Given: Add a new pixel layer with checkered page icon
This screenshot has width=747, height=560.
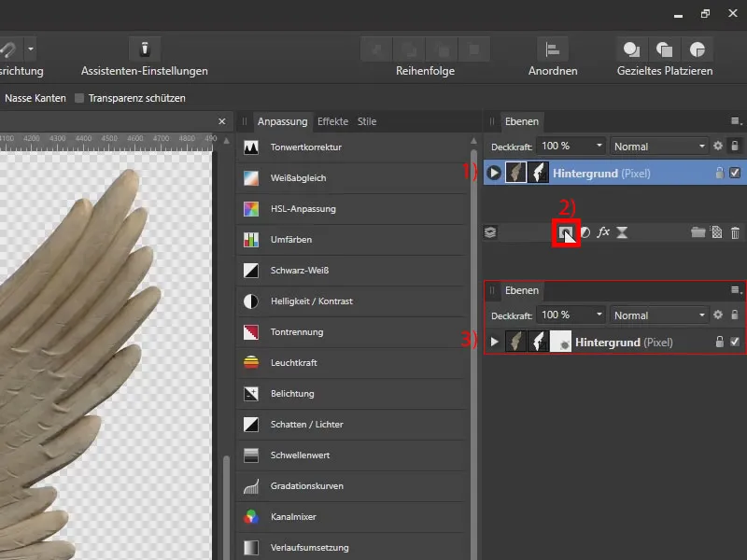Looking at the screenshot, I should (716, 232).
